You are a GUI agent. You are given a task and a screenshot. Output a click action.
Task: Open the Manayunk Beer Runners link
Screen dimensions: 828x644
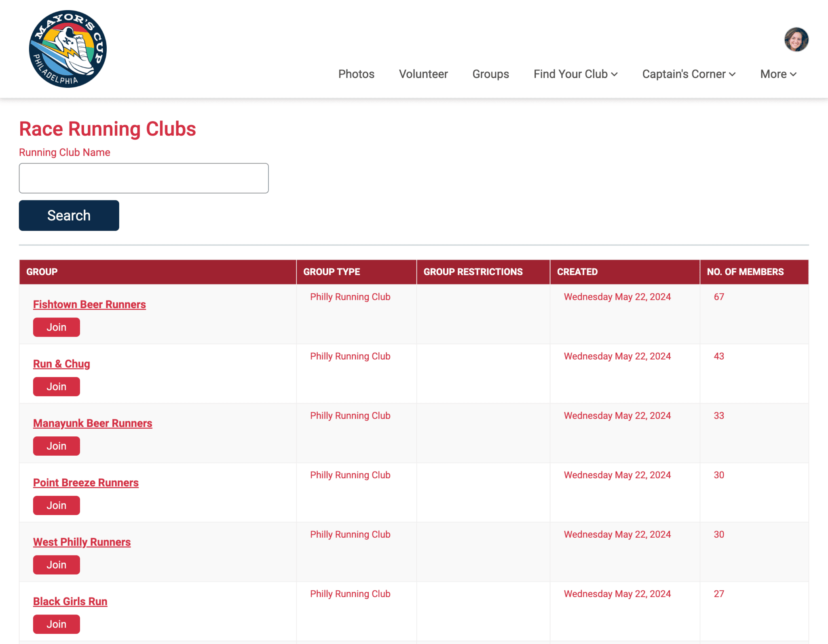pos(93,423)
